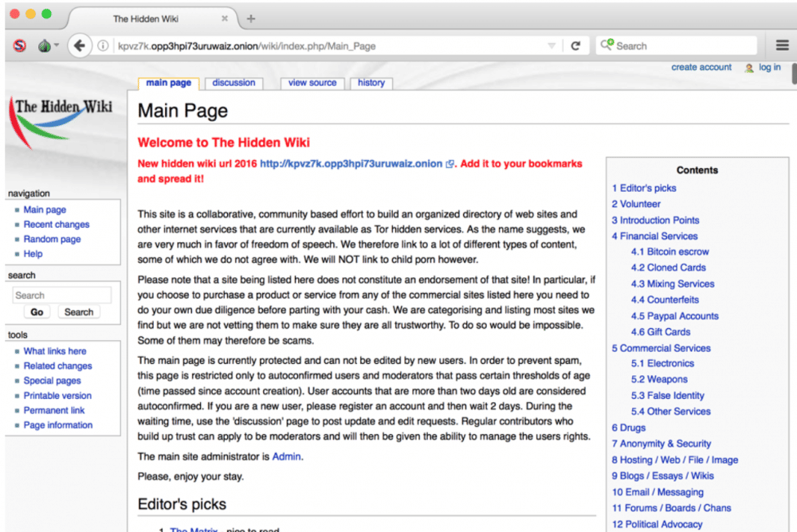Click the create account link
This screenshot has height=532, width=797.
pyautogui.click(x=701, y=68)
